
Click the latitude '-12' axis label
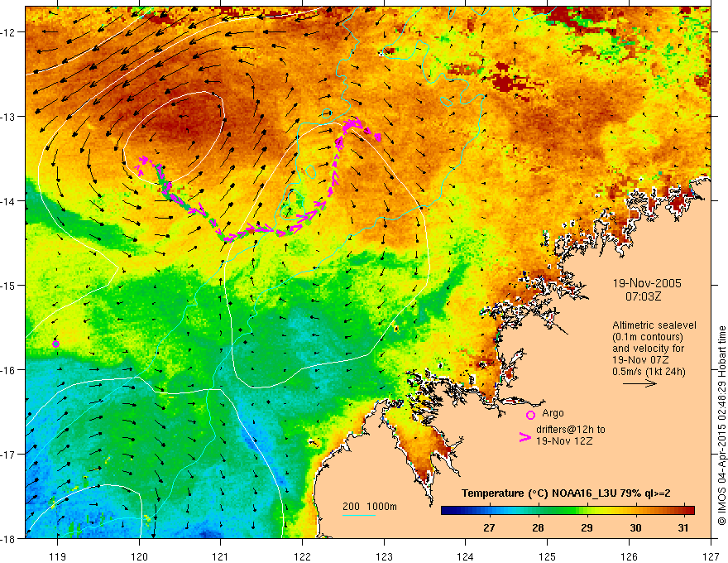click(x=8, y=32)
